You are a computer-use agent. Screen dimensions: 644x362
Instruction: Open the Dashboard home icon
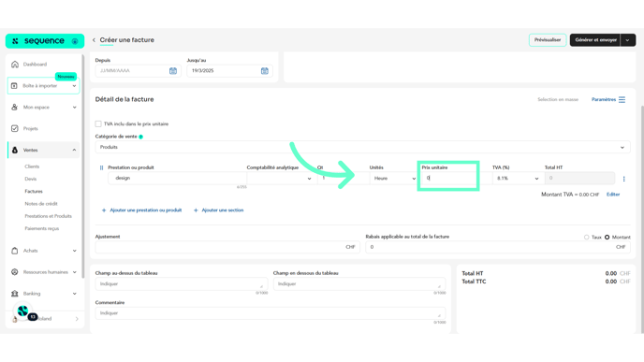[15, 64]
